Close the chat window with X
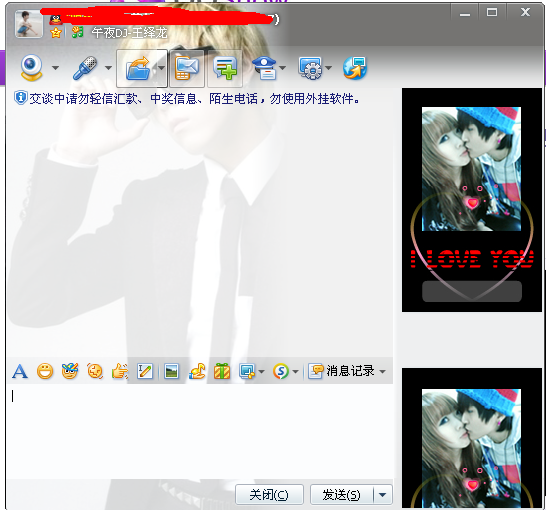The image size is (546, 510). (x=525, y=13)
